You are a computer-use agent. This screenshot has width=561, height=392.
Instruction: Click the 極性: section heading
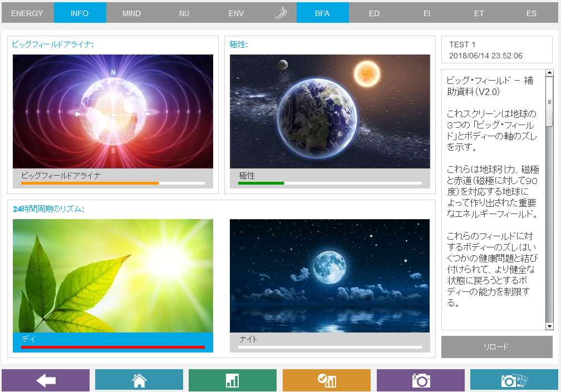[x=238, y=44]
